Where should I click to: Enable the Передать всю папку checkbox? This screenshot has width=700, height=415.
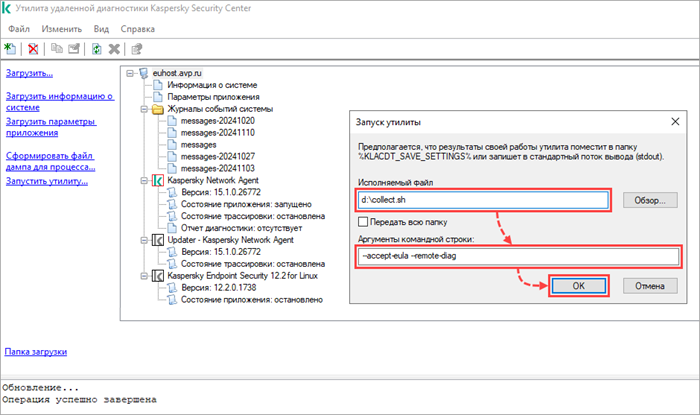[x=363, y=222]
